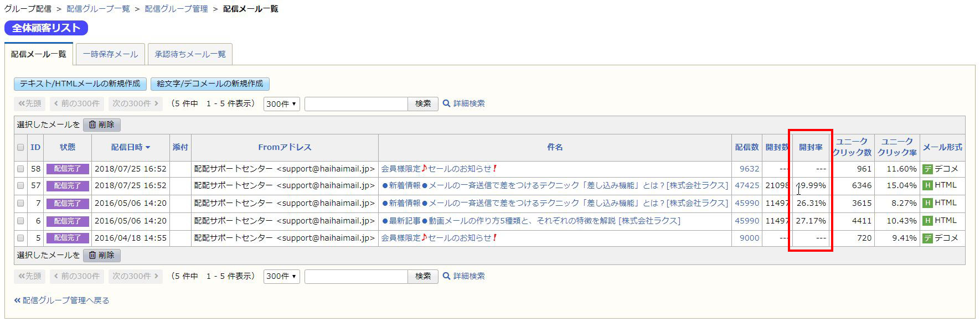The width and height of the screenshot is (980, 322).
Task: Open the top 300件 page-size dropdown
Action: tap(282, 103)
